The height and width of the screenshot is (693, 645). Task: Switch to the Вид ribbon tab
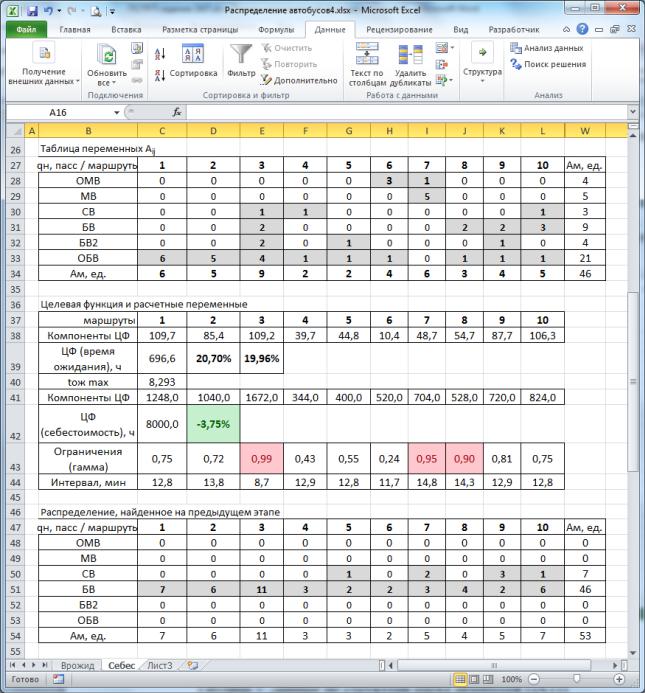(461, 30)
